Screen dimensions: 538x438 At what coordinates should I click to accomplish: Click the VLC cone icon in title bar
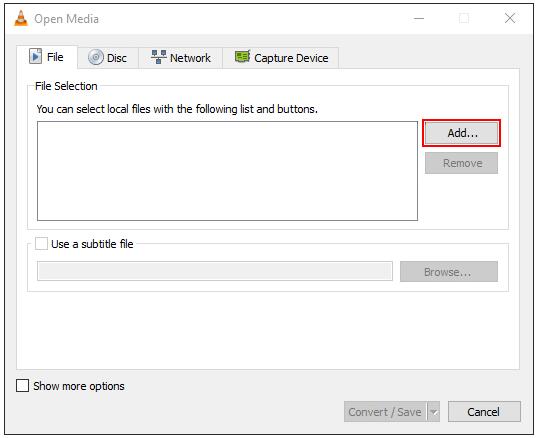coord(21,19)
